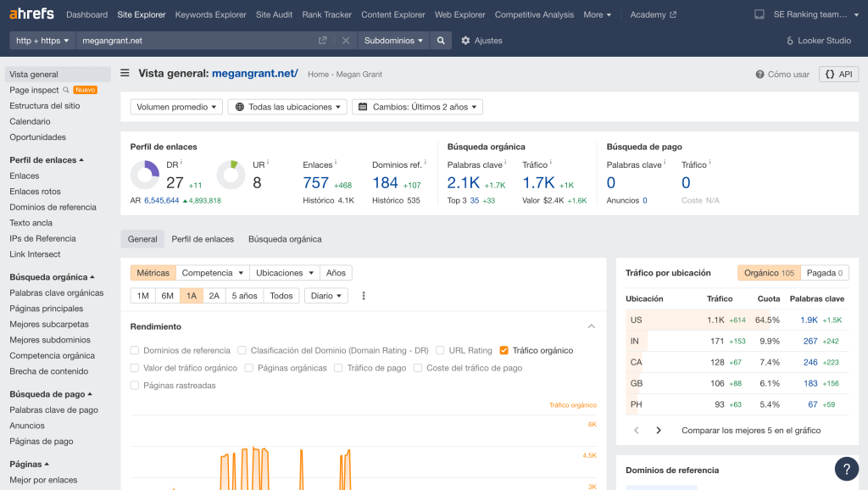This screenshot has height=490, width=868.
Task: Open chart options three-dot menu
Action: coord(364,296)
